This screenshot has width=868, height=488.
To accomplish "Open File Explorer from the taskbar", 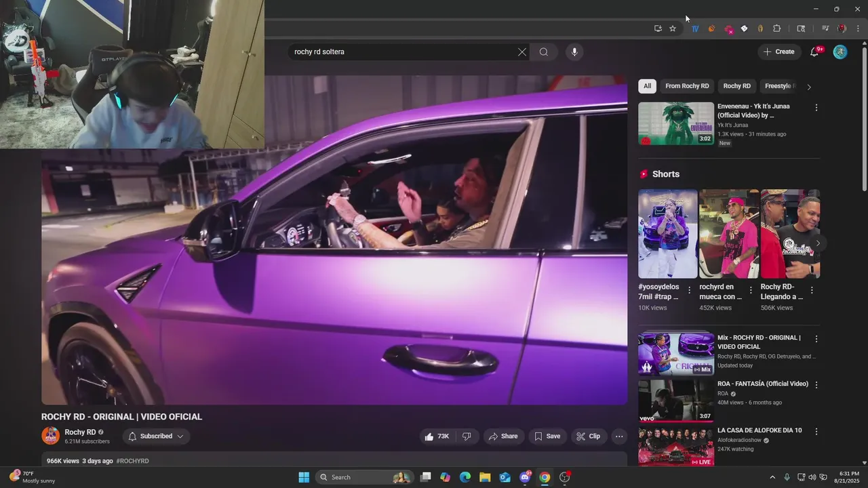I will pyautogui.click(x=485, y=477).
